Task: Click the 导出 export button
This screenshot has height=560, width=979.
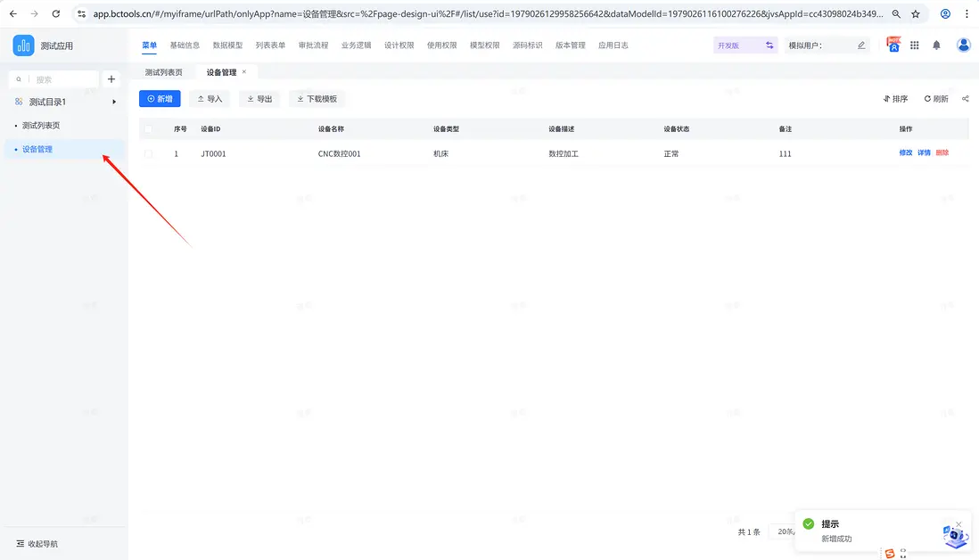Action: click(259, 99)
